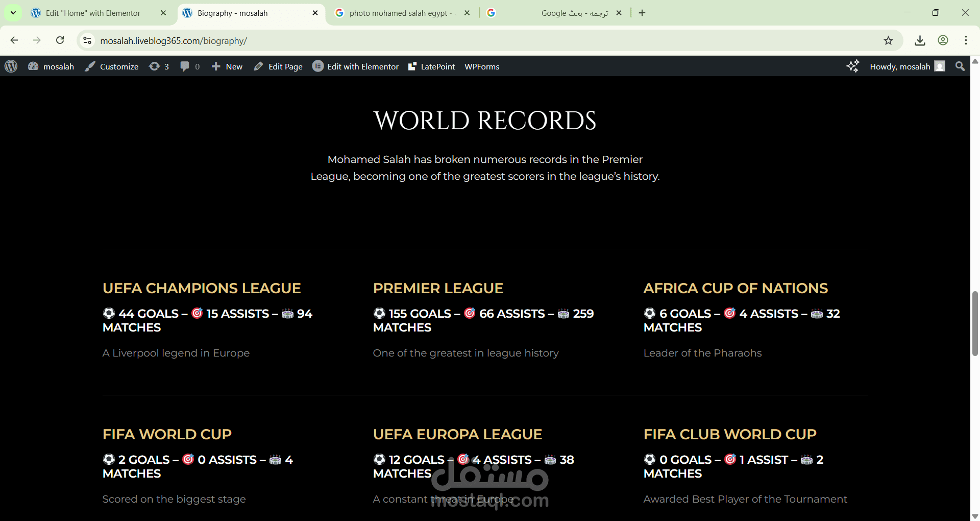The height and width of the screenshot is (521, 980).
Task: Click "Leader of the Pharaohs" text
Action: 702,353
